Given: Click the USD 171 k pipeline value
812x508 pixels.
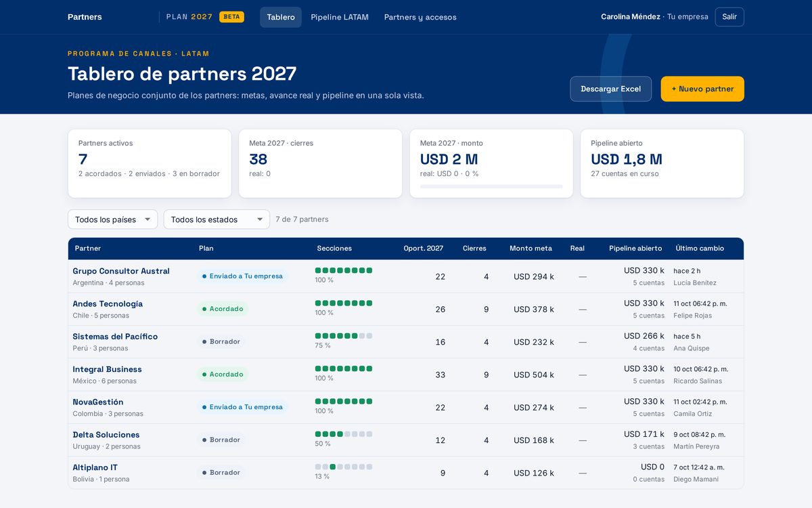Looking at the screenshot, I should point(644,434).
